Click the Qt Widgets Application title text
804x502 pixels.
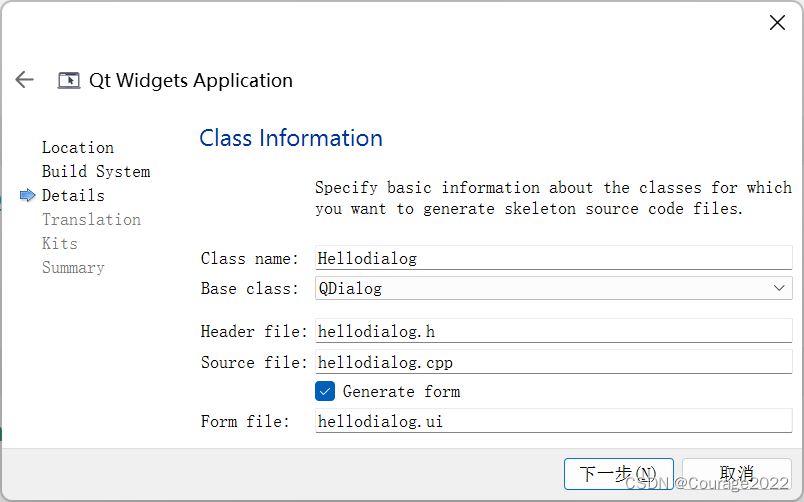191,81
